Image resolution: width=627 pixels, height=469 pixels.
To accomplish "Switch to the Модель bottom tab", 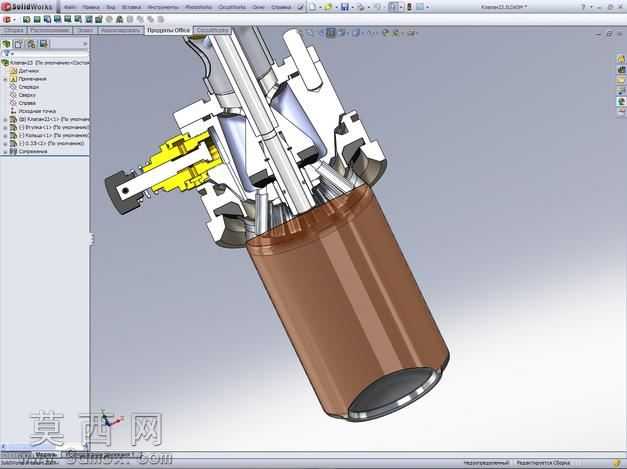I will tap(45, 455).
